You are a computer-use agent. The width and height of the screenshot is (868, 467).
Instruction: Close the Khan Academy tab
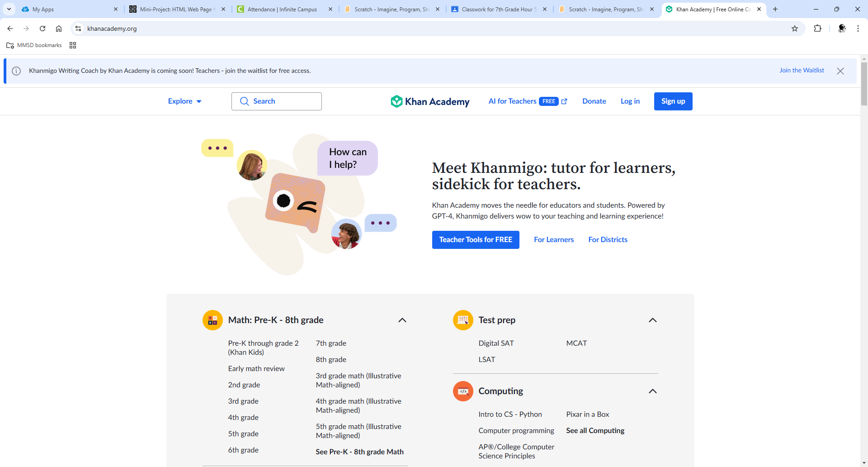click(x=759, y=9)
